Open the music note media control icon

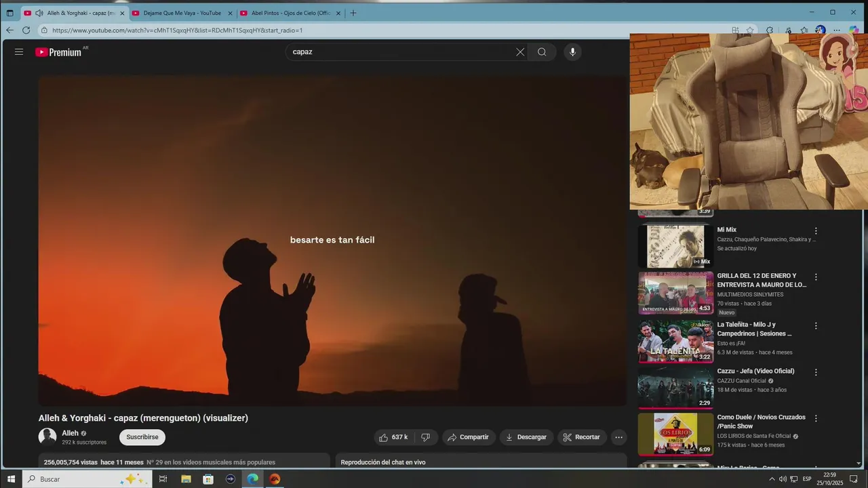point(787,30)
